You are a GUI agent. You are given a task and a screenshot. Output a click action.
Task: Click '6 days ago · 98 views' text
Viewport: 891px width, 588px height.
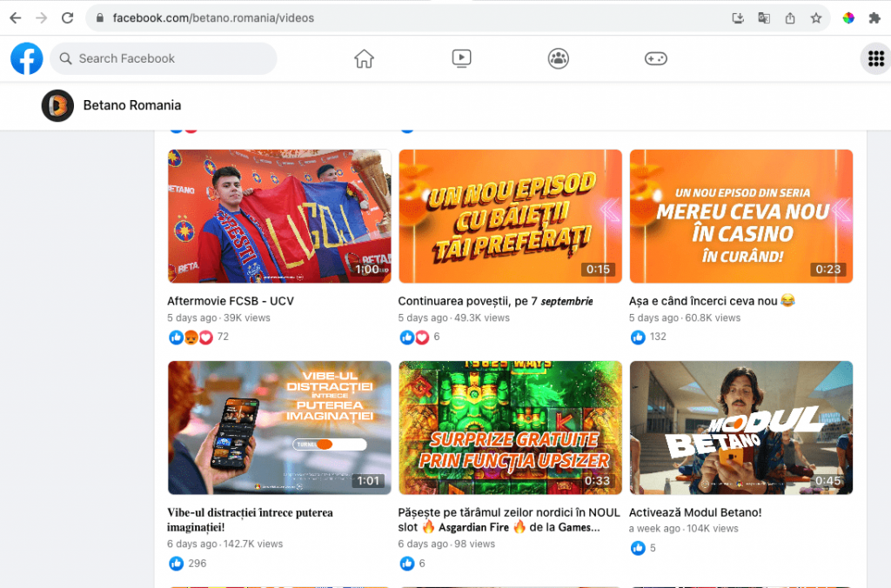coord(446,545)
